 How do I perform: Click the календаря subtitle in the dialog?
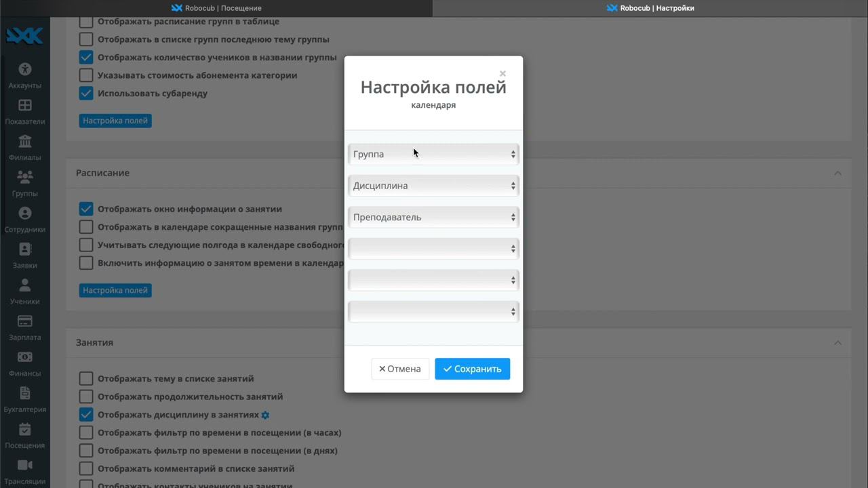(x=433, y=105)
